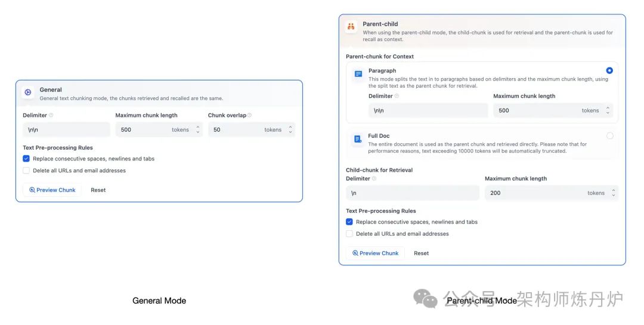The height and width of the screenshot is (325, 644).
Task: Click the Parent-child mode icon
Action: pyautogui.click(x=351, y=26)
